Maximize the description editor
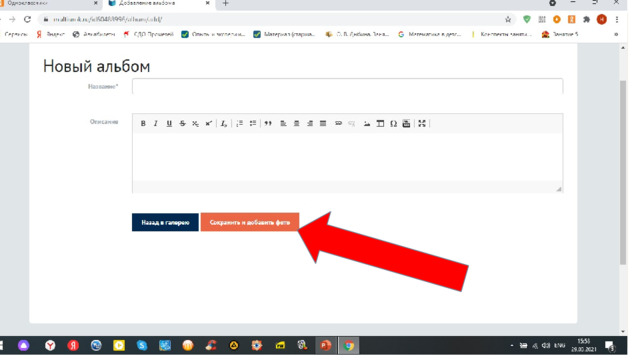Image resolution: width=640 pixels, height=360 pixels. click(422, 123)
